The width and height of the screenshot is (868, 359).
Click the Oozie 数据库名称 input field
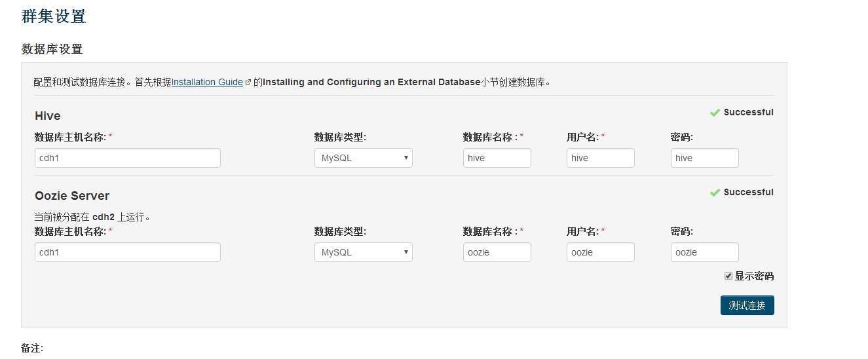[497, 252]
